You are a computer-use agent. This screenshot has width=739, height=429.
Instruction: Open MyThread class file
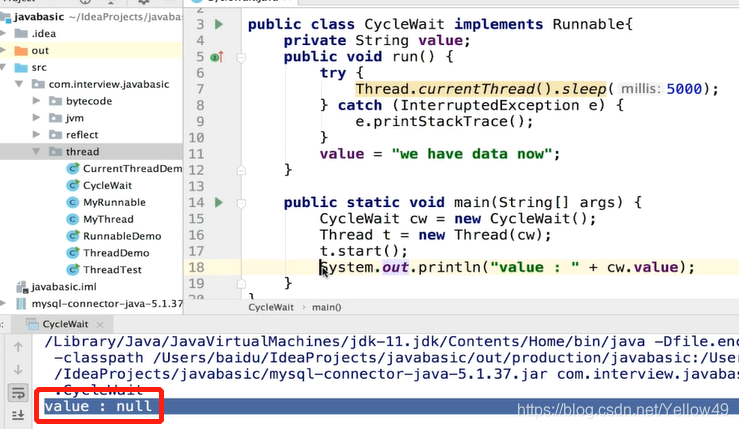pos(108,219)
